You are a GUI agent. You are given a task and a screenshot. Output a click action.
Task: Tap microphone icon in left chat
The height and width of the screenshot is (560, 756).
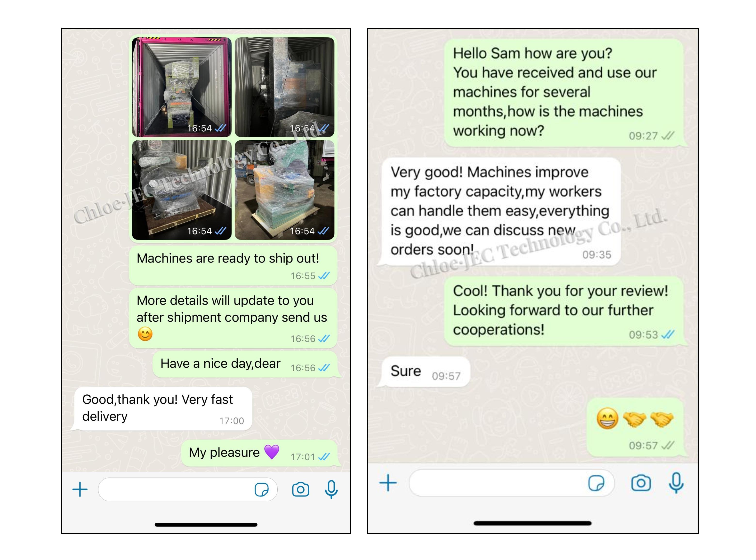click(331, 489)
